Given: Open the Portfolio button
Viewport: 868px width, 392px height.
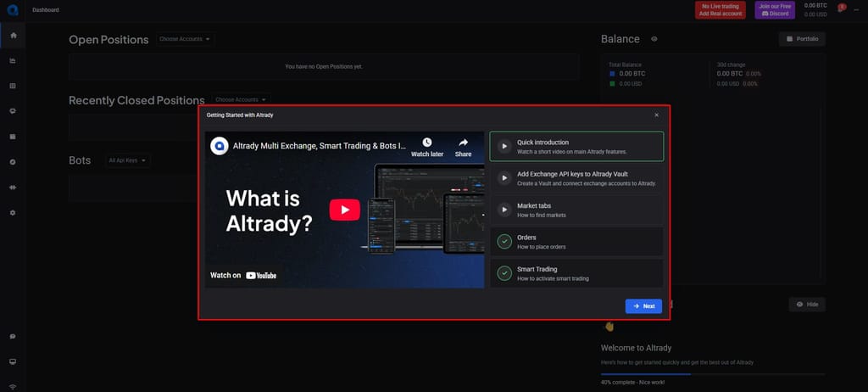Looking at the screenshot, I should click(802, 39).
